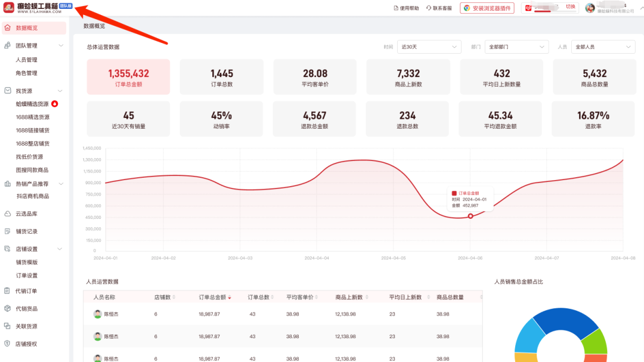This screenshot has height=362, width=644.
Task: Click the link icon beside 关联货源
Action: pos(7,326)
